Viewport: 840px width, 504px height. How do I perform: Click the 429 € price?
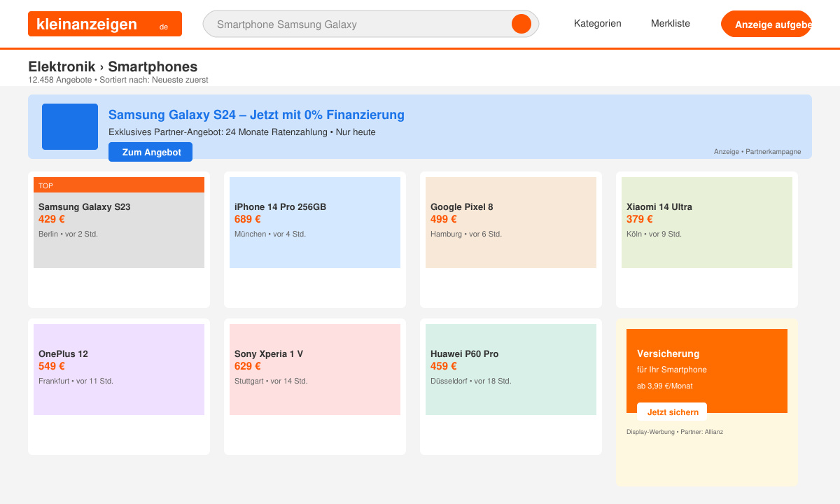pyautogui.click(x=52, y=219)
